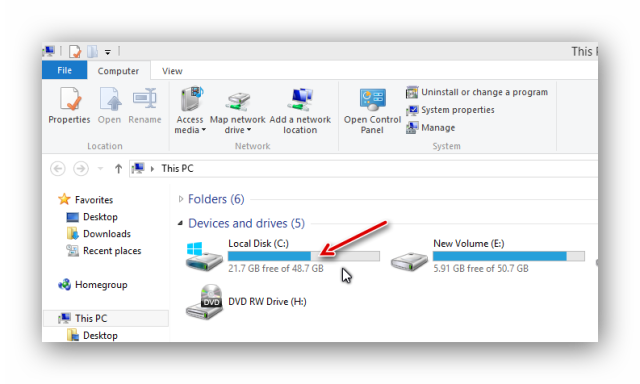Click the New Volume (E:) usage bar
Image resolution: width=640 pixels, height=384 pixels.
pos(509,256)
